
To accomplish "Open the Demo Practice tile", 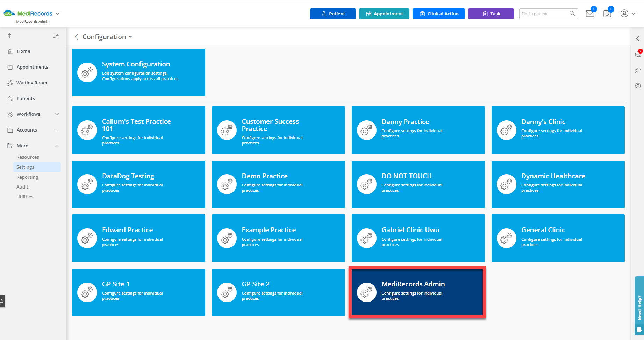I will click(278, 184).
